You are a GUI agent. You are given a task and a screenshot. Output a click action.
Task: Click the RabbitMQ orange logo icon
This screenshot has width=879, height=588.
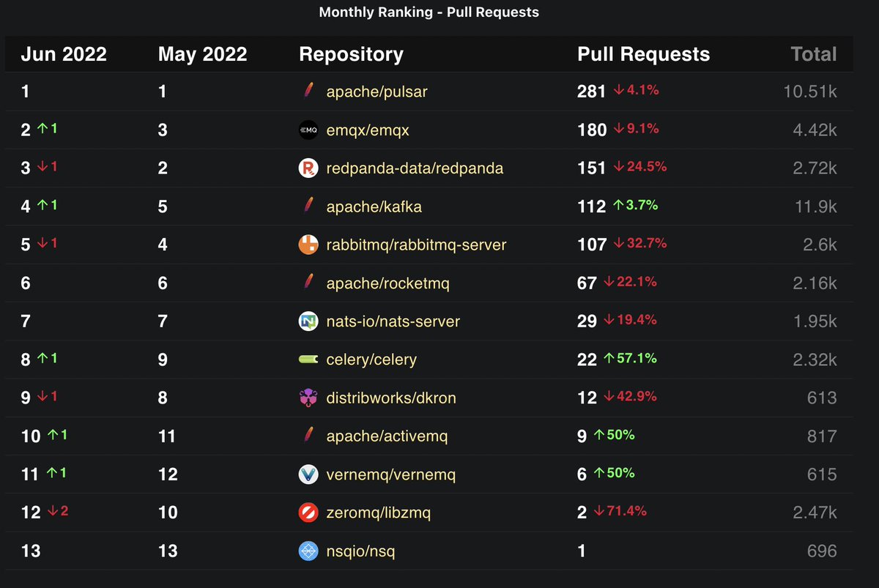click(308, 244)
